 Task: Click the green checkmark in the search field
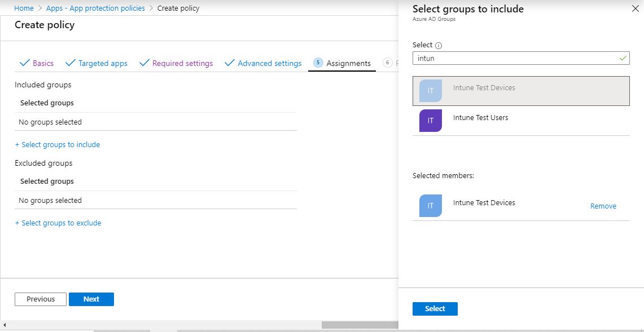coord(623,58)
